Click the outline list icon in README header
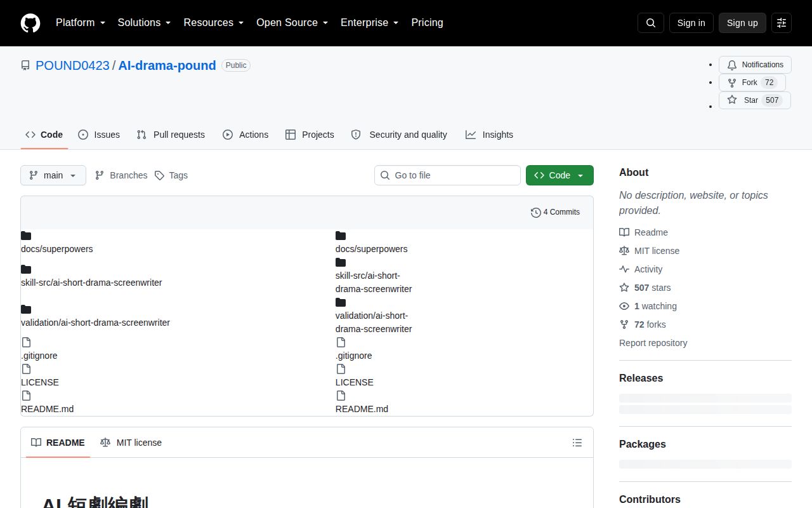This screenshot has height=508, width=812. coord(577,443)
